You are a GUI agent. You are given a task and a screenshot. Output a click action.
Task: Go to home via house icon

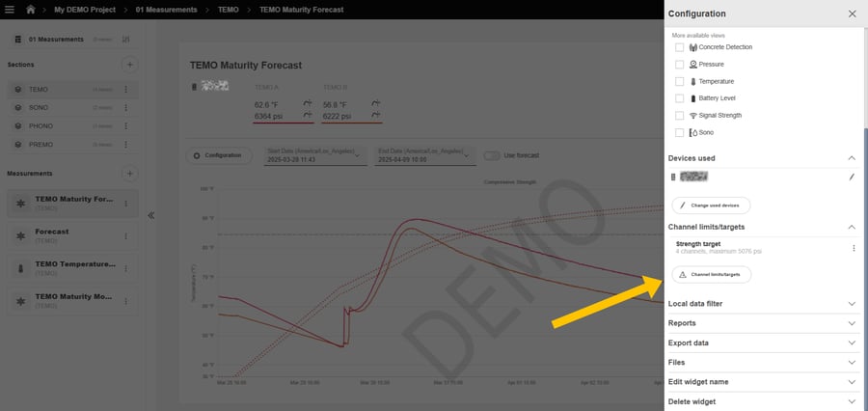30,10
